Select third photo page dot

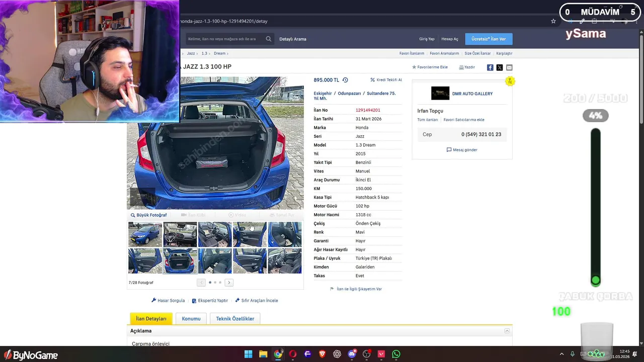click(220, 283)
